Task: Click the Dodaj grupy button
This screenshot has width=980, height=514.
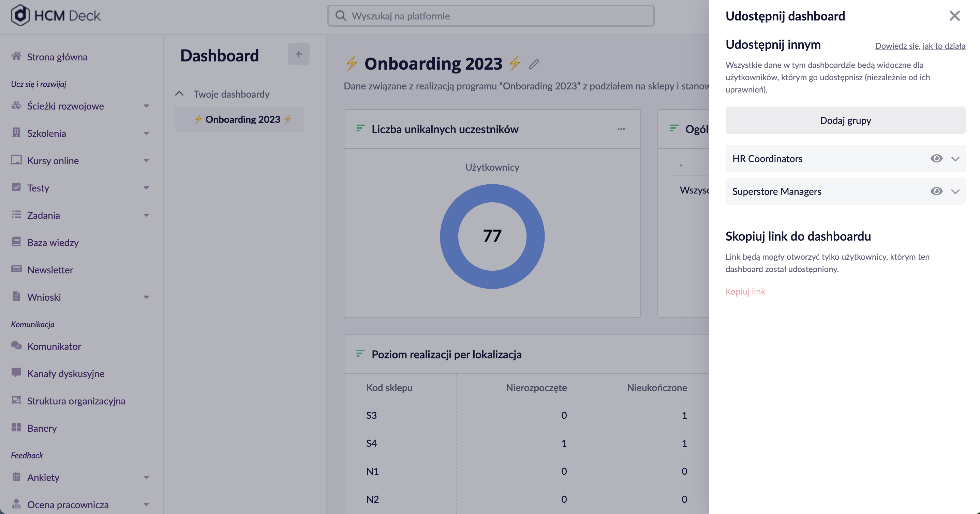Action: (x=845, y=120)
